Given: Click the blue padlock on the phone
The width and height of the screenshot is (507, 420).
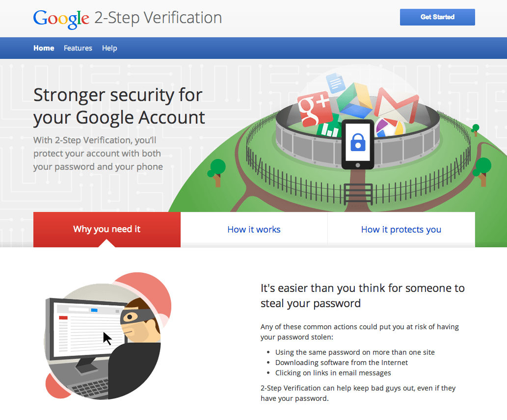Looking at the screenshot, I should click(x=357, y=141).
